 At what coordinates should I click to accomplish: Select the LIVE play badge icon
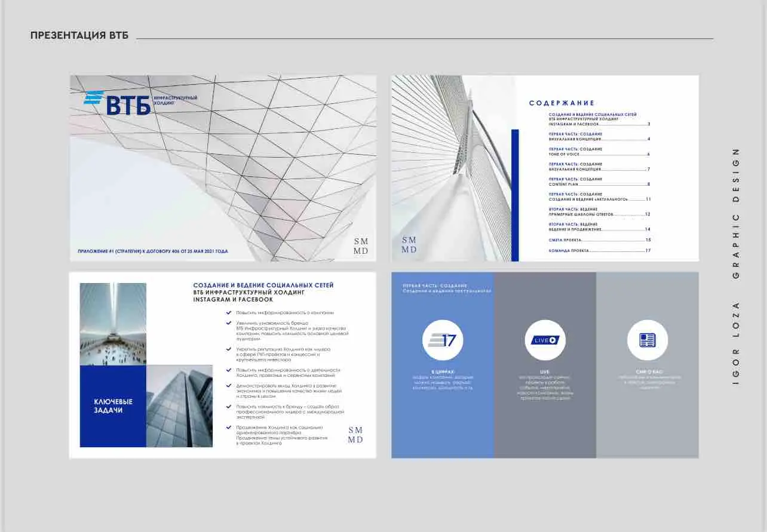click(x=545, y=340)
